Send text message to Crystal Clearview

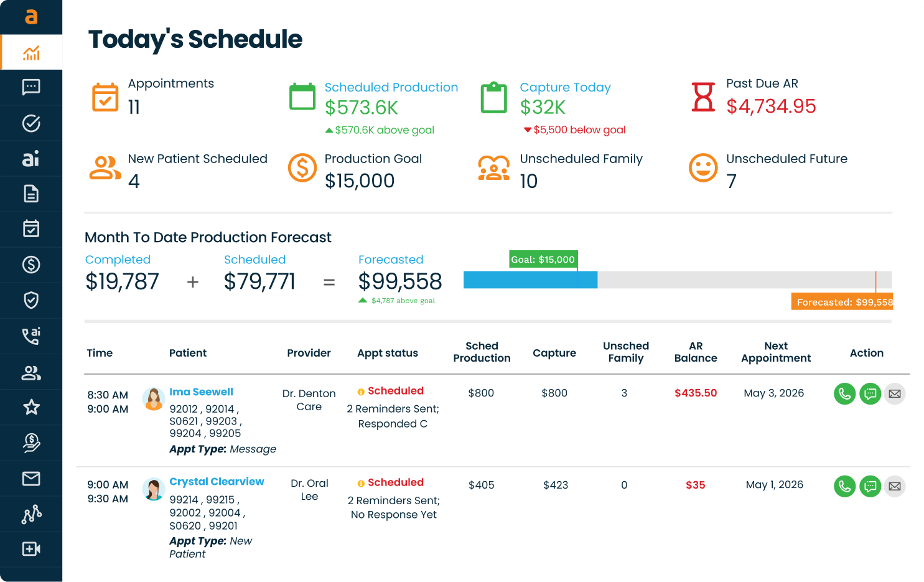(x=870, y=486)
